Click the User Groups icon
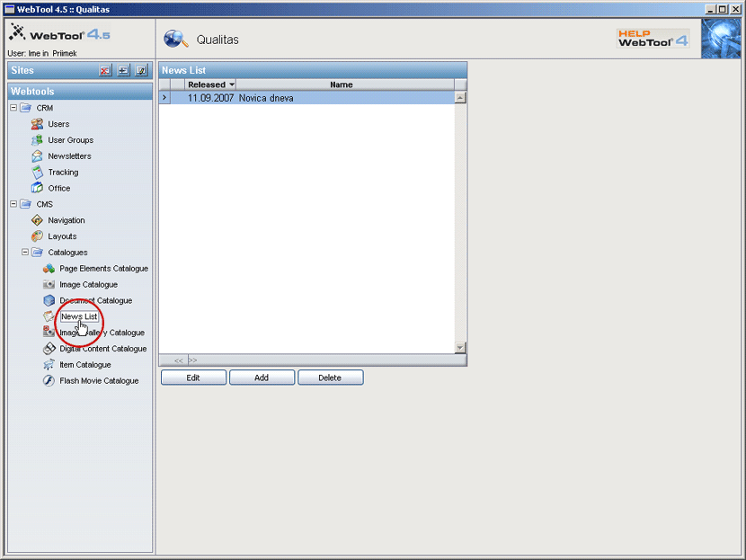The width and height of the screenshot is (746, 560). point(37,140)
